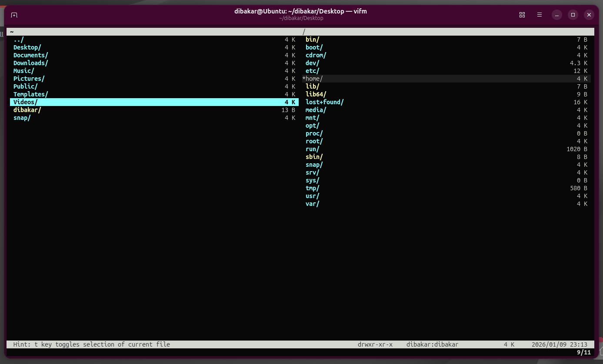Select the Documents/ folder entry
Image resolution: width=603 pixels, height=364 pixels.
point(31,55)
